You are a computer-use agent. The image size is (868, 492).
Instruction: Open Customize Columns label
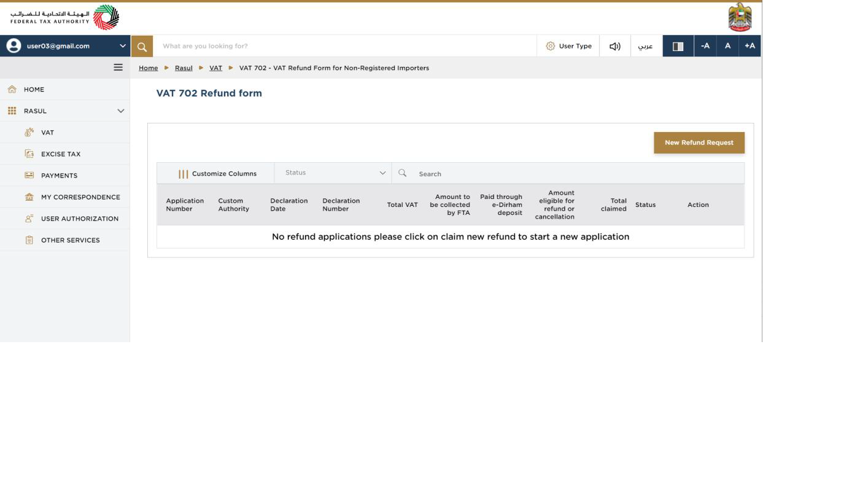click(224, 174)
